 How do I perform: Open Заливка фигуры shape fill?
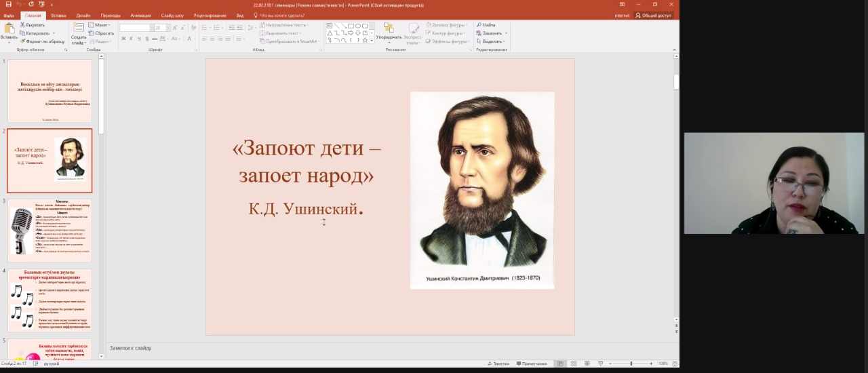click(448, 25)
